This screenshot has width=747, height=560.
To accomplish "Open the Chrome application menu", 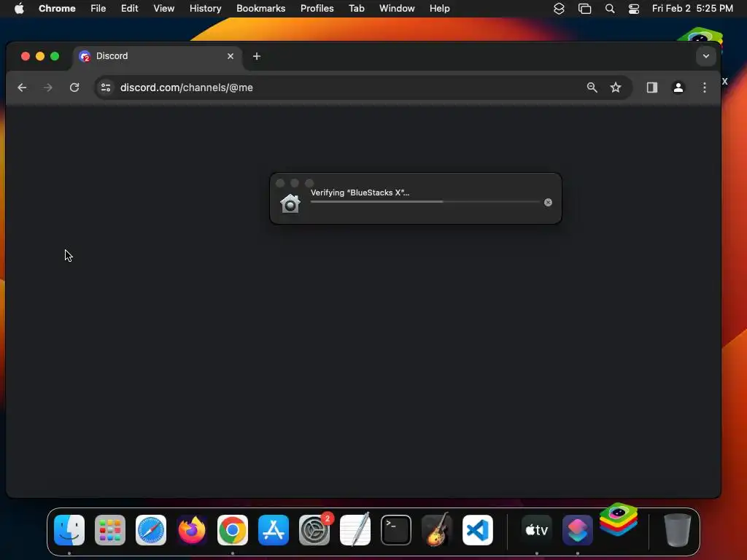I will pos(57,9).
